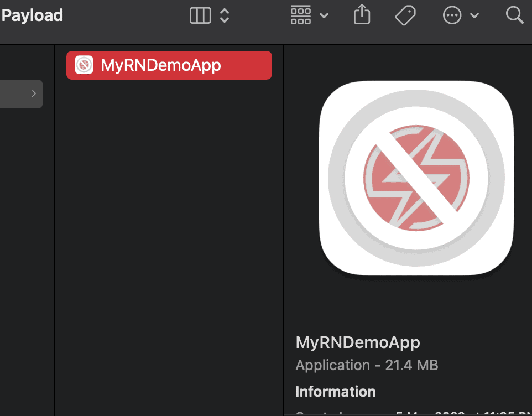Viewport: 532px width, 416px height.
Task: Expand the grouping options chevron
Action: click(x=324, y=15)
